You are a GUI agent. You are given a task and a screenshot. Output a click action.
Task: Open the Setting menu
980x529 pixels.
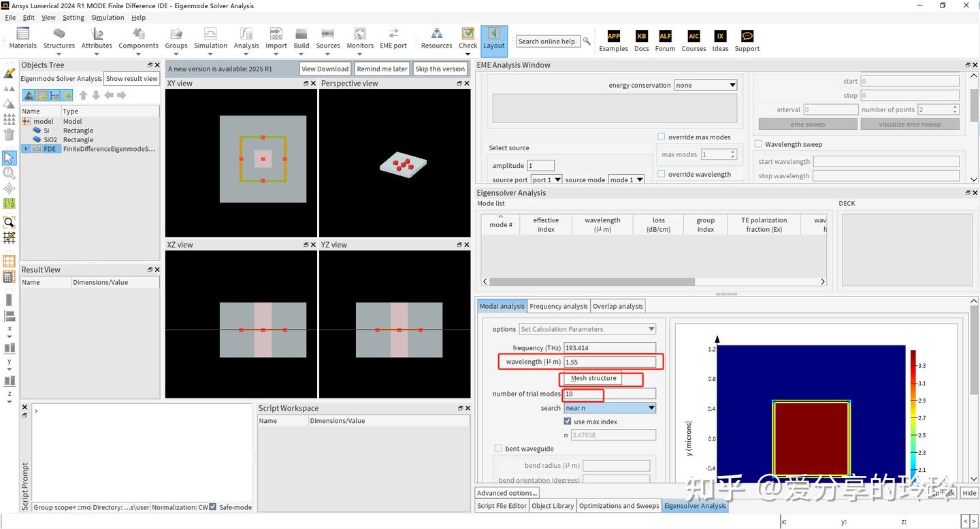point(73,18)
